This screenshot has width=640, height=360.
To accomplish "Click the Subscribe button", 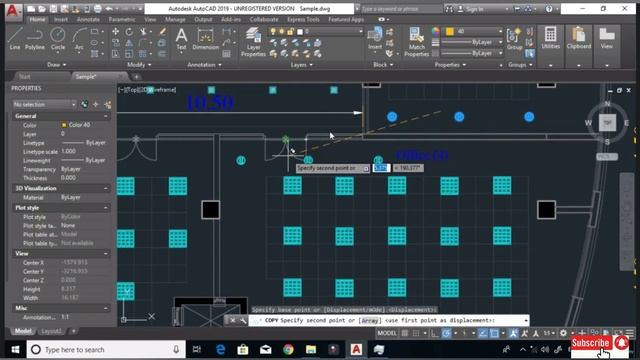I will point(590,343).
